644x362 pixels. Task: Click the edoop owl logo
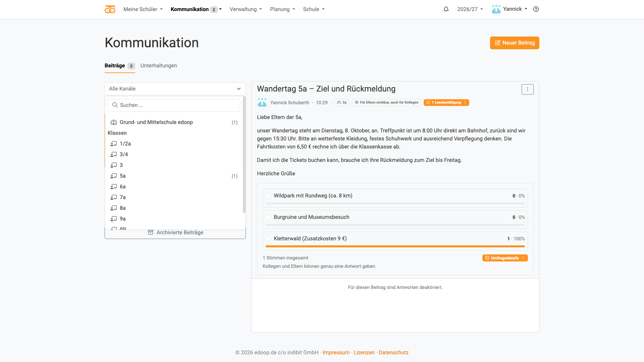coord(110,9)
